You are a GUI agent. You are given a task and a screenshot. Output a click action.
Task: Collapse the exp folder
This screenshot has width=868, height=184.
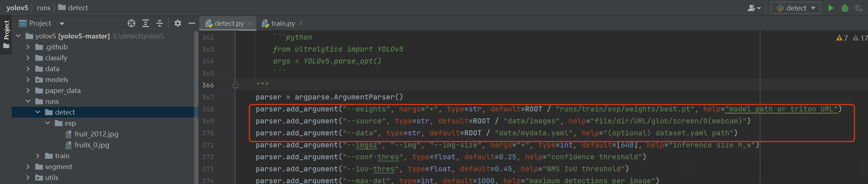47,123
